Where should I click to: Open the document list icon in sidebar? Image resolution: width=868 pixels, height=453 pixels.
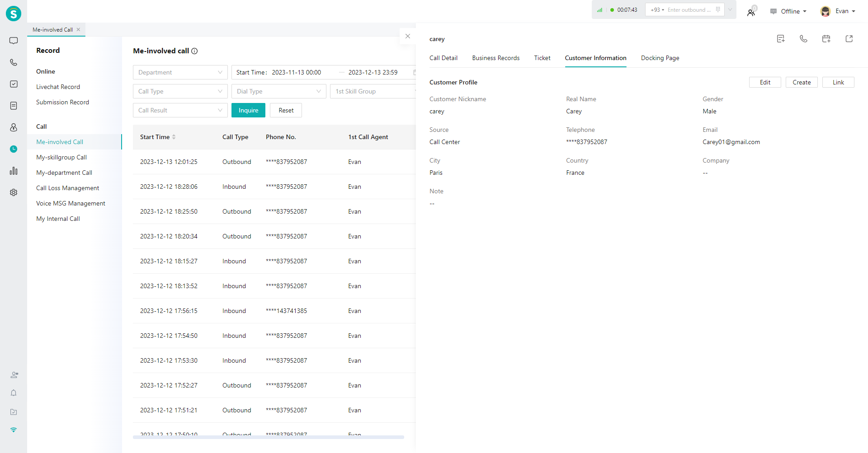click(14, 106)
